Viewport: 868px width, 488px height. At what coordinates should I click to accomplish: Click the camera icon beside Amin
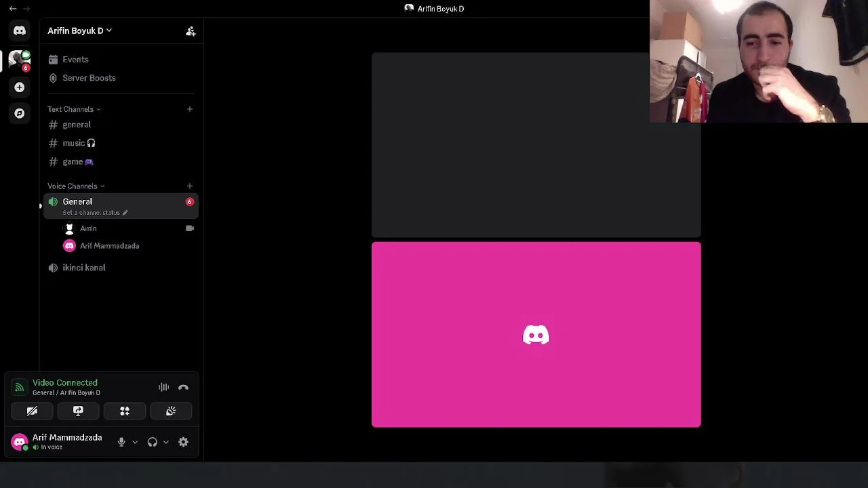(190, 228)
